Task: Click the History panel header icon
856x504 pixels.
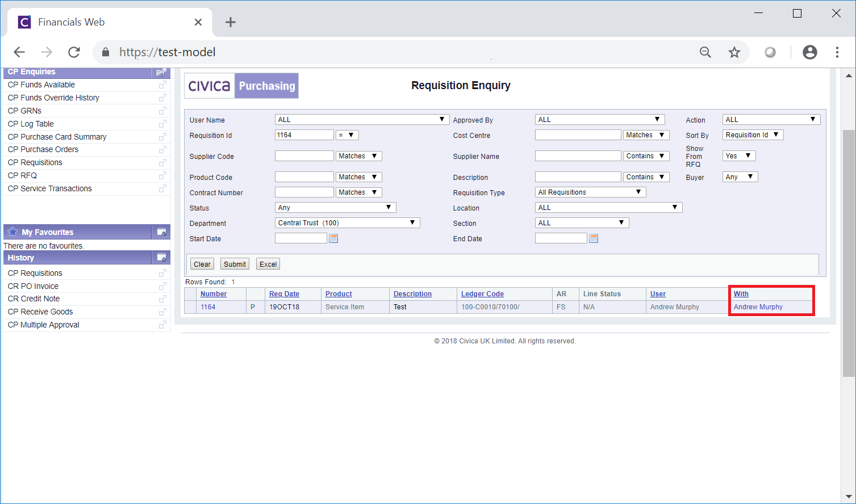Action: [x=161, y=258]
